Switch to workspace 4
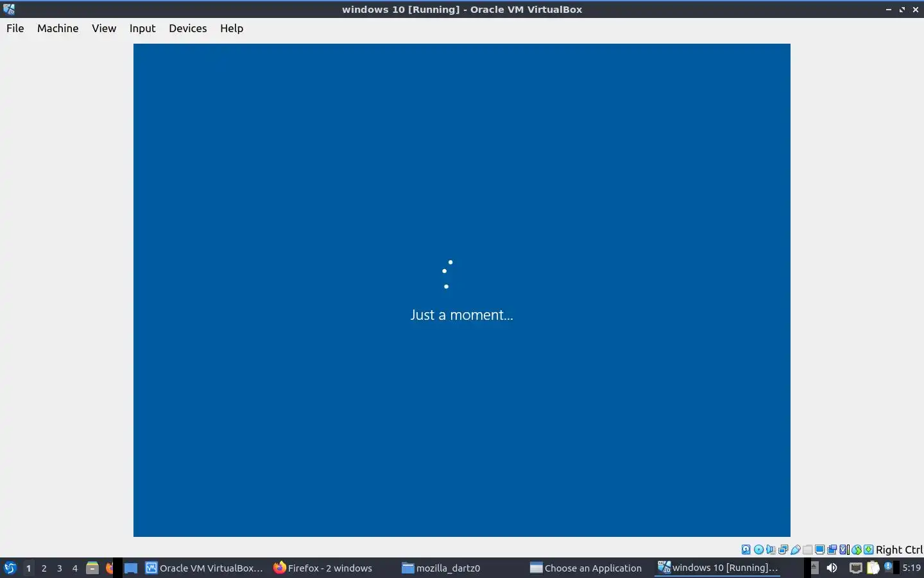Image resolution: width=924 pixels, height=578 pixels. point(74,568)
